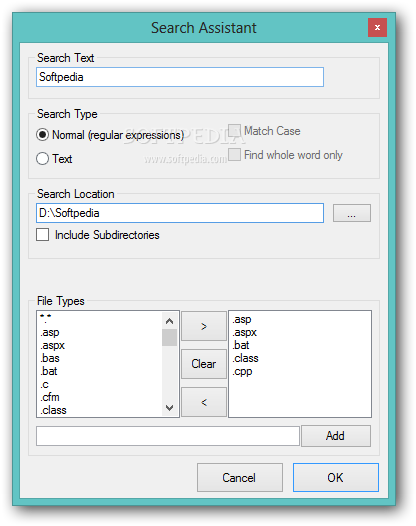The image size is (416, 526).
Task: Close the Search Assistant window
Action: pyautogui.click(x=377, y=28)
